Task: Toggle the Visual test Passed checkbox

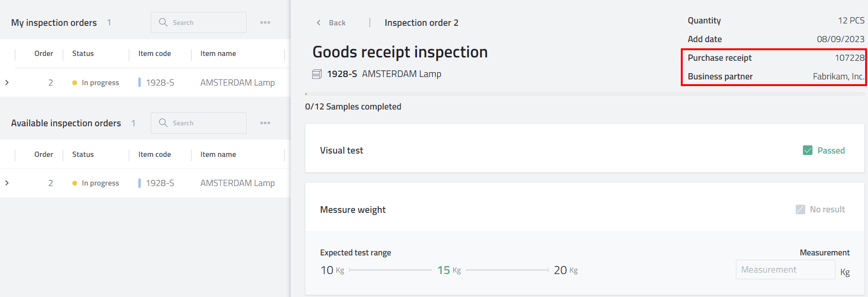Action: (808, 151)
